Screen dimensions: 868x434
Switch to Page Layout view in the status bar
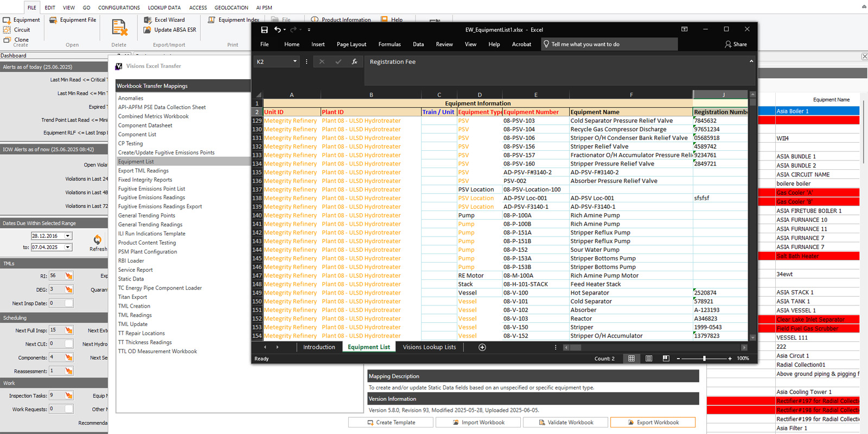click(x=649, y=359)
